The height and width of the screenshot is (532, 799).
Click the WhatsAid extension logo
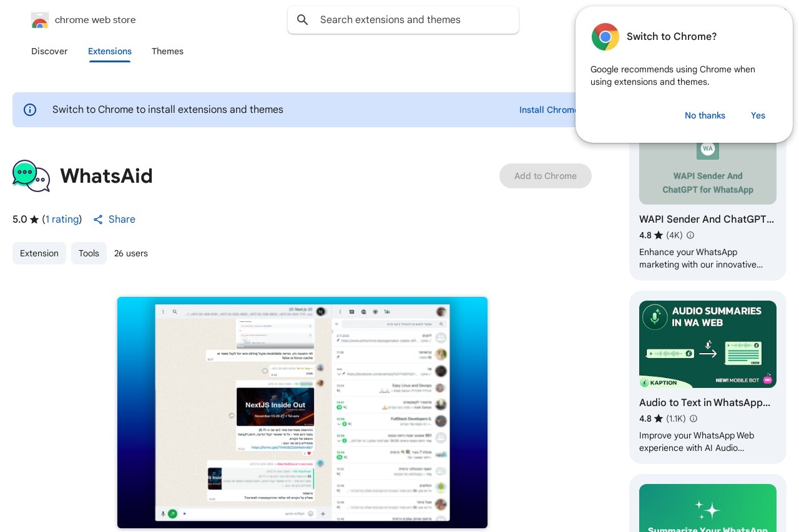click(31, 176)
